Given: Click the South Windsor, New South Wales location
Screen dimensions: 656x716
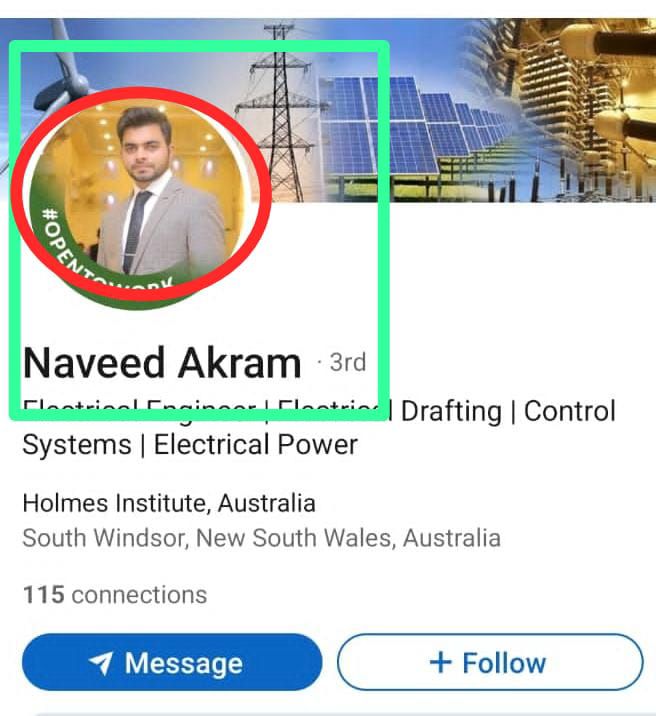Looking at the screenshot, I should point(262,538).
